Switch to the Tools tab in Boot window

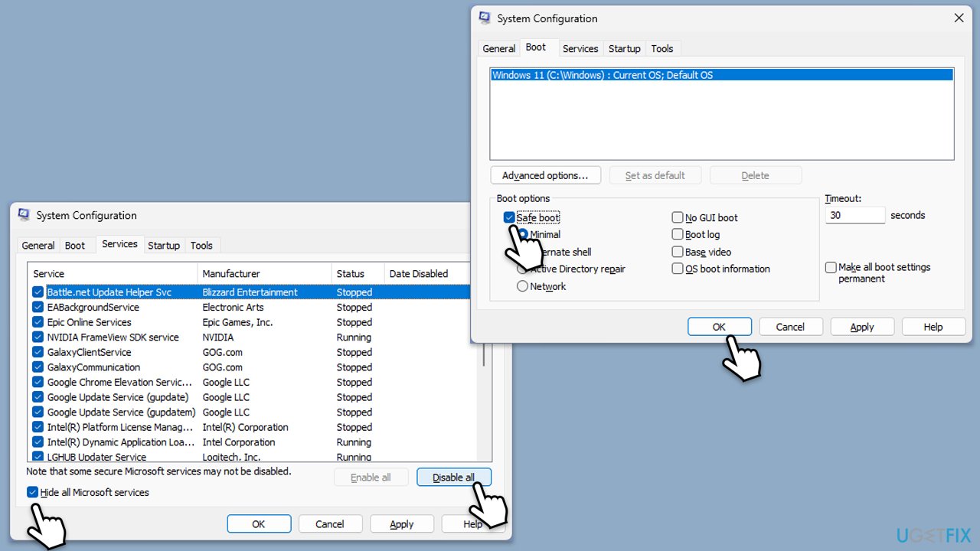pos(661,48)
